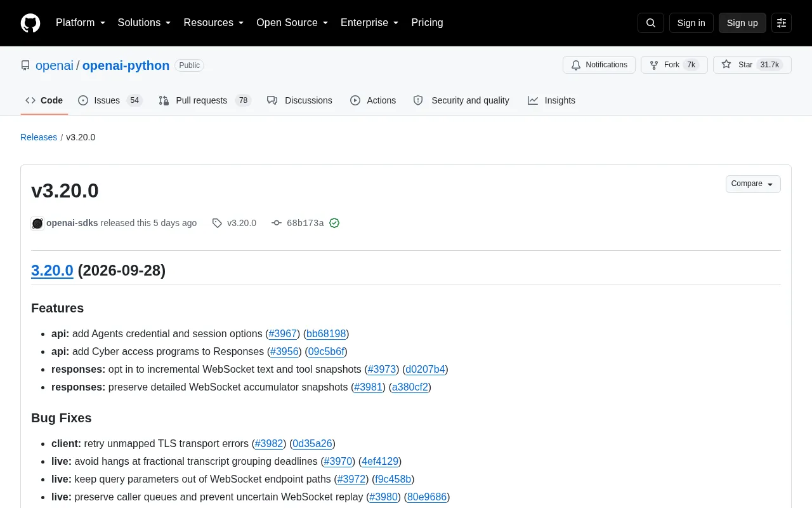Image resolution: width=812 pixels, height=508 pixels.
Task: Open commit 80e9686
Action: click(x=427, y=497)
